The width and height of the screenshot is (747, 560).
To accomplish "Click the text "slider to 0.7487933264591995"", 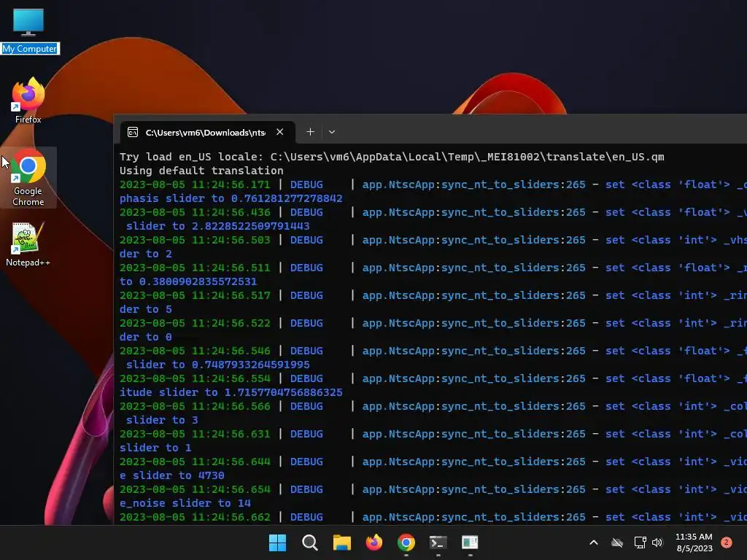I will [217, 365].
